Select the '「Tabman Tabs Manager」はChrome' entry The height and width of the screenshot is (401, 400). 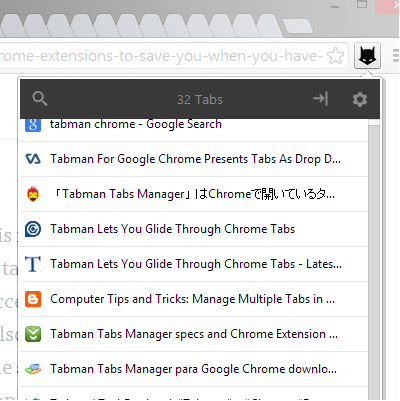point(194,194)
